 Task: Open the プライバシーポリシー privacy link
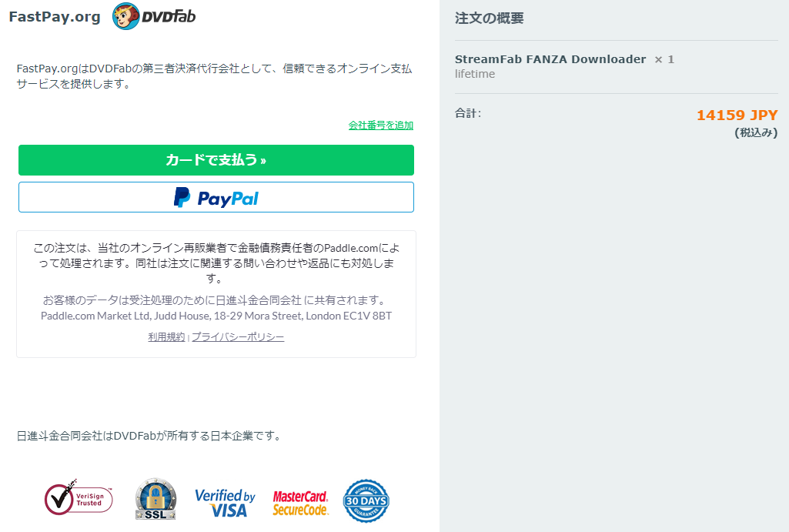(238, 336)
